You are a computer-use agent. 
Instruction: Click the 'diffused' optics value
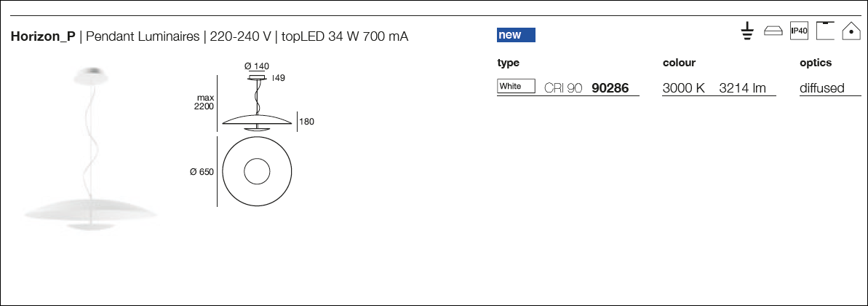(x=822, y=87)
